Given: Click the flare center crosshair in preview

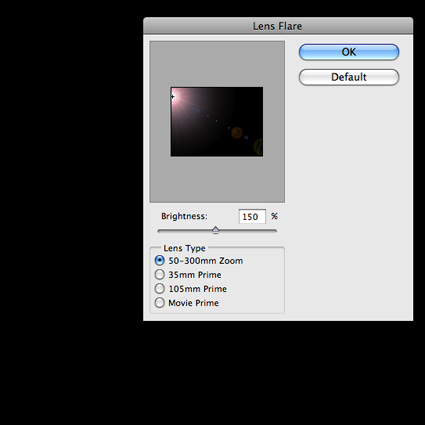Looking at the screenshot, I should pyautogui.click(x=172, y=97).
